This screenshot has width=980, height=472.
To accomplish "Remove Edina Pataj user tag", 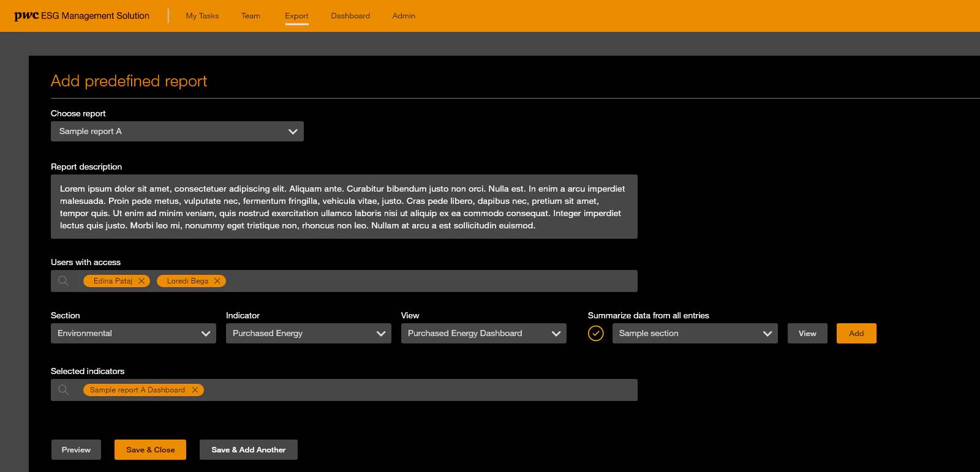I will 141,281.
